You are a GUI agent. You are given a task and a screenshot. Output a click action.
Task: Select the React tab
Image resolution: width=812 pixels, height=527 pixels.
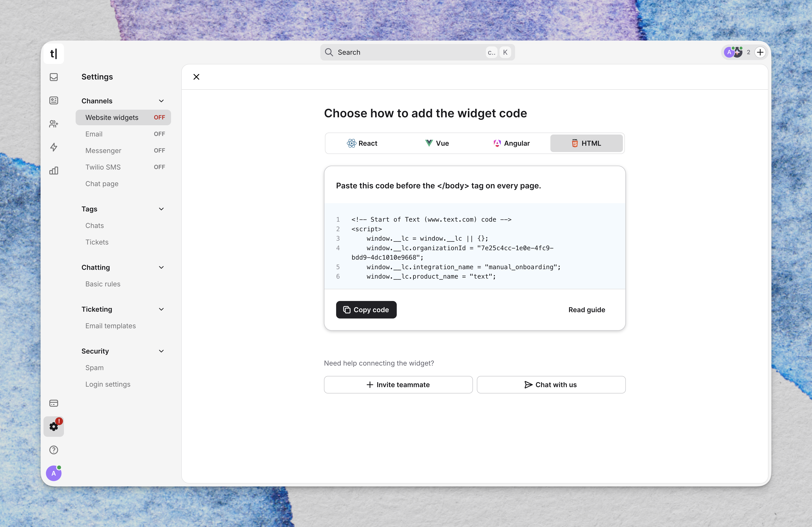coord(362,143)
